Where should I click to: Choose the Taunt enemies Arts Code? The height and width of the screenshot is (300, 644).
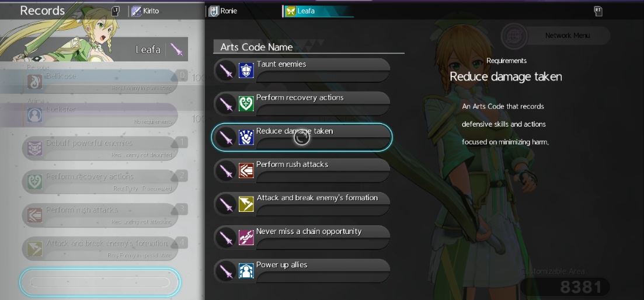(302, 71)
